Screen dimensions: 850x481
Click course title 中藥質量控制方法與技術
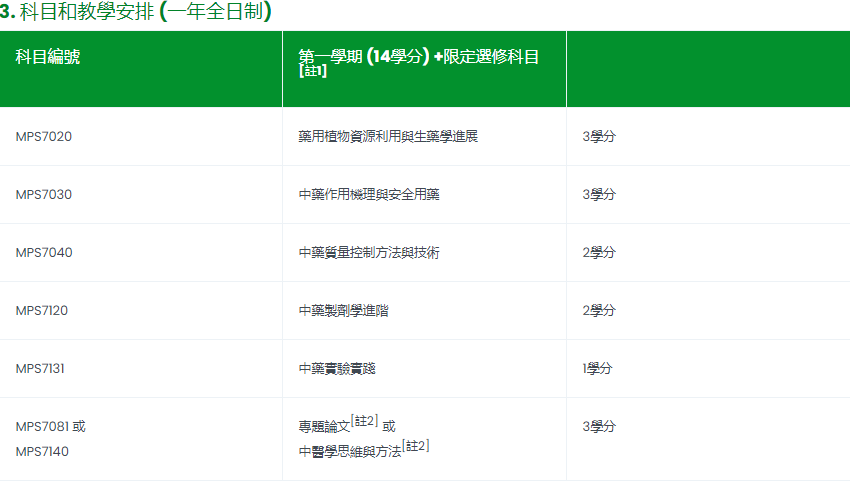click(x=369, y=252)
